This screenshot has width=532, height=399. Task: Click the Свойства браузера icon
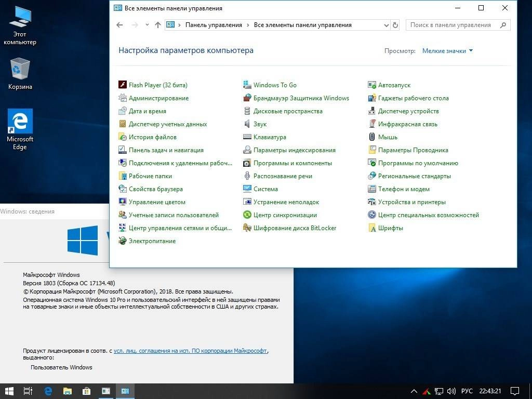123,189
